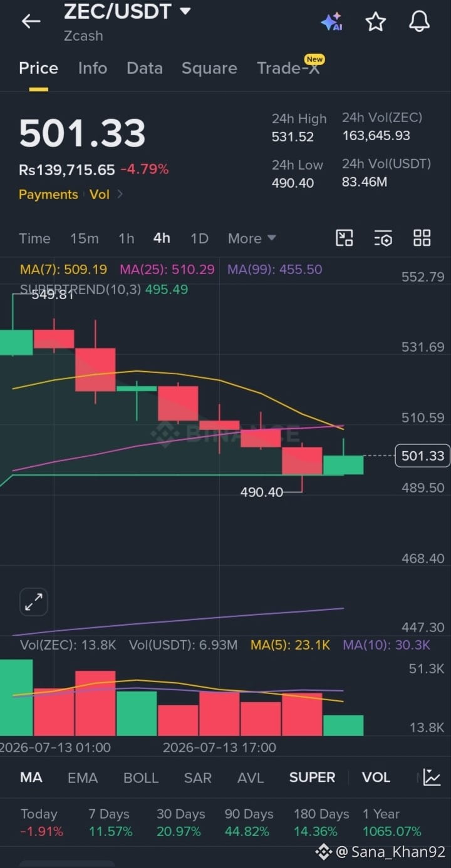Image resolution: width=451 pixels, height=868 pixels.
Task: Tap the 7 Days 11.57% performance
Action: (x=110, y=823)
